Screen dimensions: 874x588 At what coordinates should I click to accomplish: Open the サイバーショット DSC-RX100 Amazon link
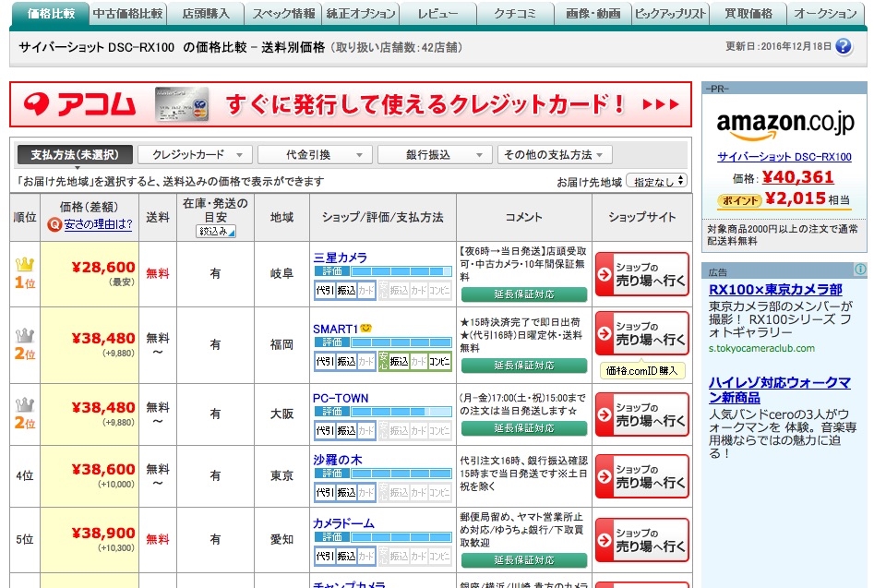tap(784, 157)
